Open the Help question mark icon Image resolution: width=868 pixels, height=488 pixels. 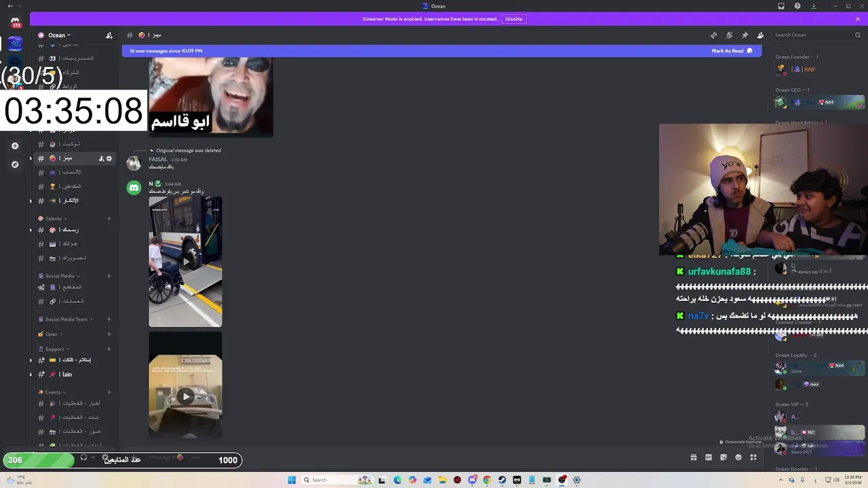click(797, 6)
